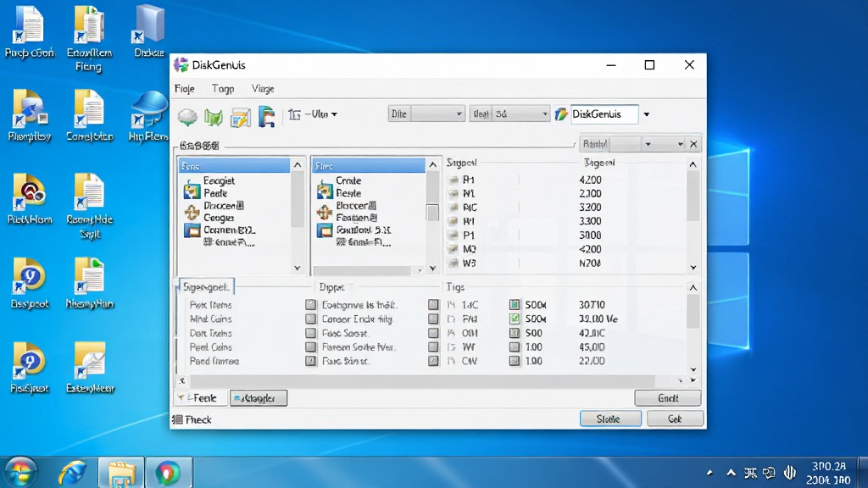Image resolution: width=868 pixels, height=488 pixels.
Task: Click the cloud disk icon in DiskGenuis toolbar
Action: pos(187,115)
